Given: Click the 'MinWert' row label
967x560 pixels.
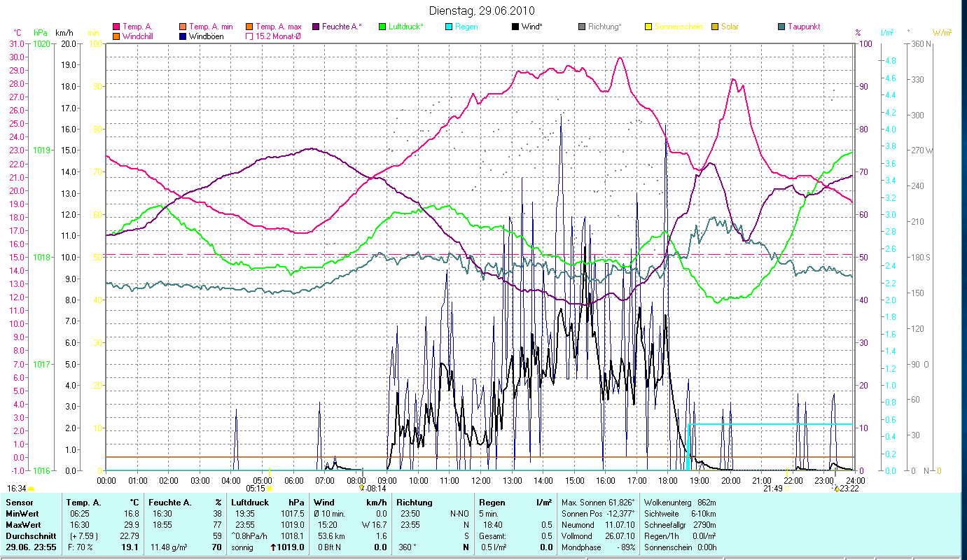Looking at the screenshot, I should [21, 514].
